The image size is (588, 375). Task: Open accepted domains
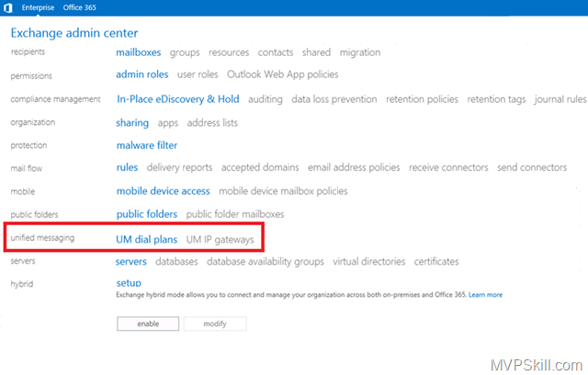pos(260,167)
